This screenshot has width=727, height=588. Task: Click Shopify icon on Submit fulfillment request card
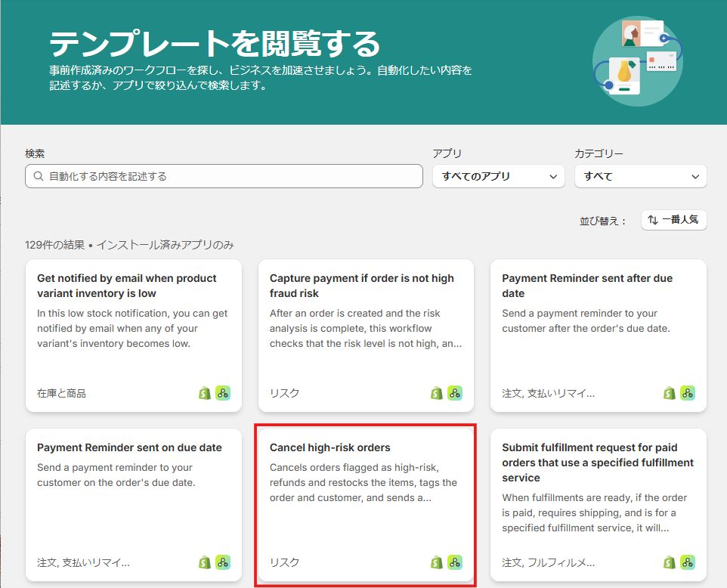669,562
